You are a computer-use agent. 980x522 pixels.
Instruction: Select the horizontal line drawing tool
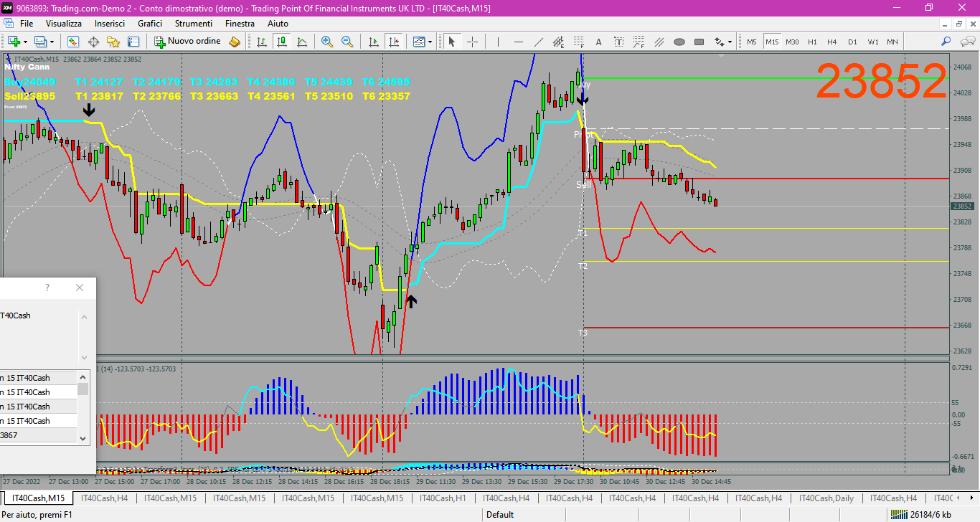pyautogui.click(x=519, y=42)
